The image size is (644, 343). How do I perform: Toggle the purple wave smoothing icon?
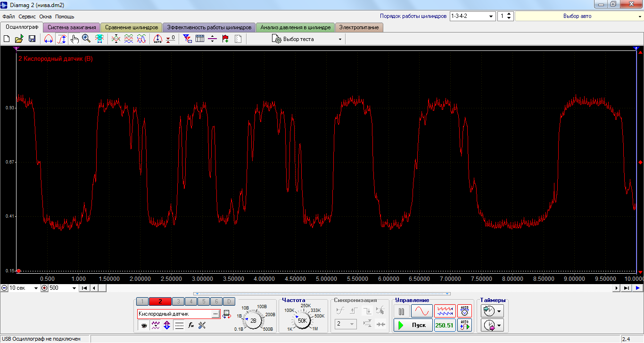tap(155, 325)
